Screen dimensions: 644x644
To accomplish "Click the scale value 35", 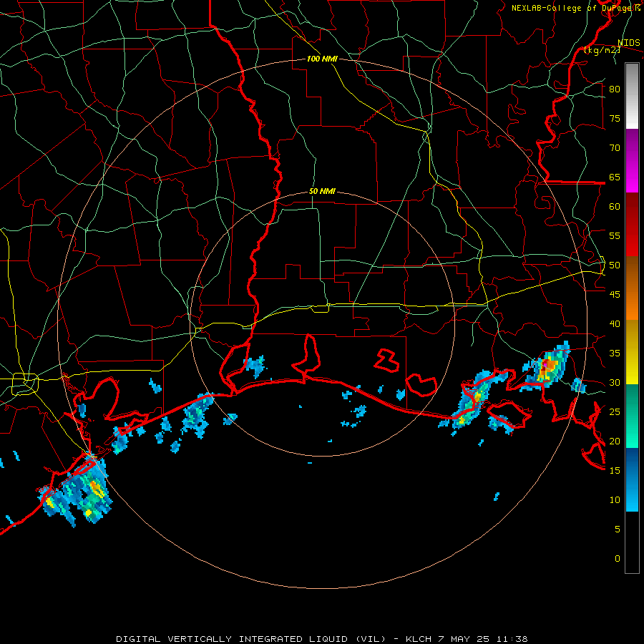I will pos(615,353).
